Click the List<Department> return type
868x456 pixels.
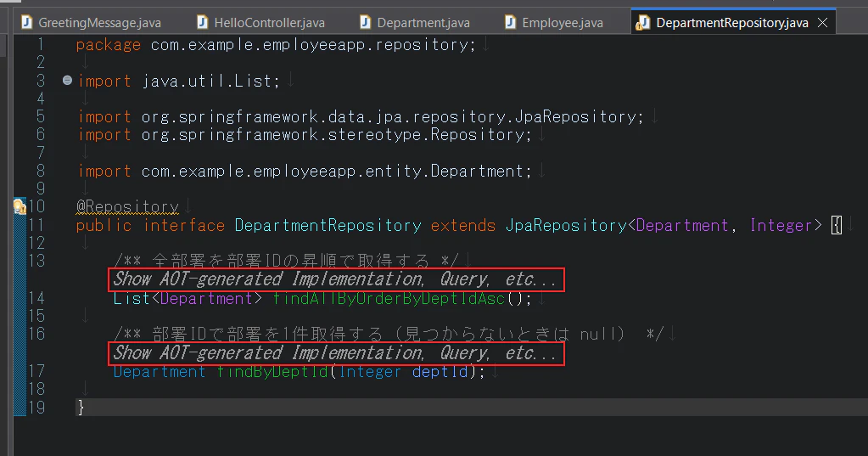pos(188,299)
